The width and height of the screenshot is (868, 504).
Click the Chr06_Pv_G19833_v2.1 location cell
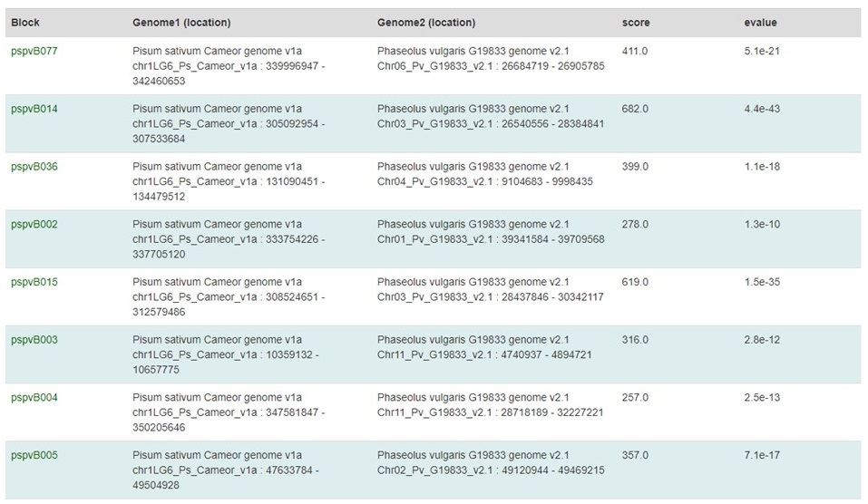point(491,59)
